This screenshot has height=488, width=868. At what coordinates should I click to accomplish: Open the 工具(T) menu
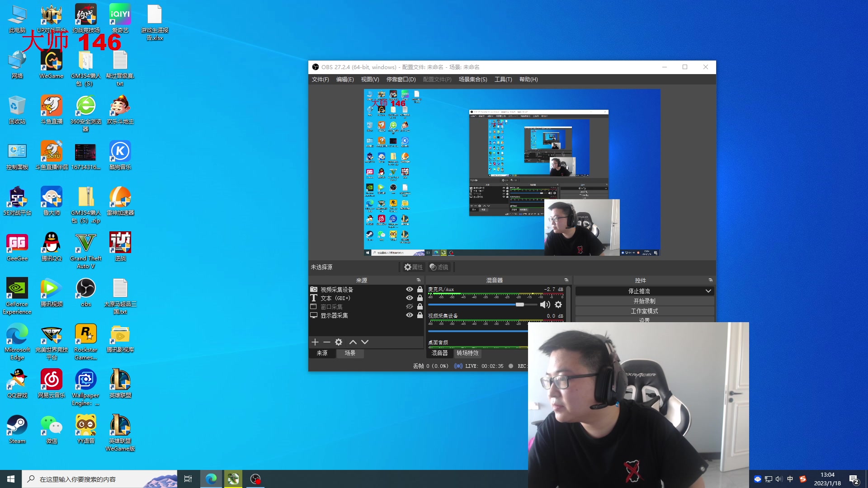pyautogui.click(x=503, y=80)
